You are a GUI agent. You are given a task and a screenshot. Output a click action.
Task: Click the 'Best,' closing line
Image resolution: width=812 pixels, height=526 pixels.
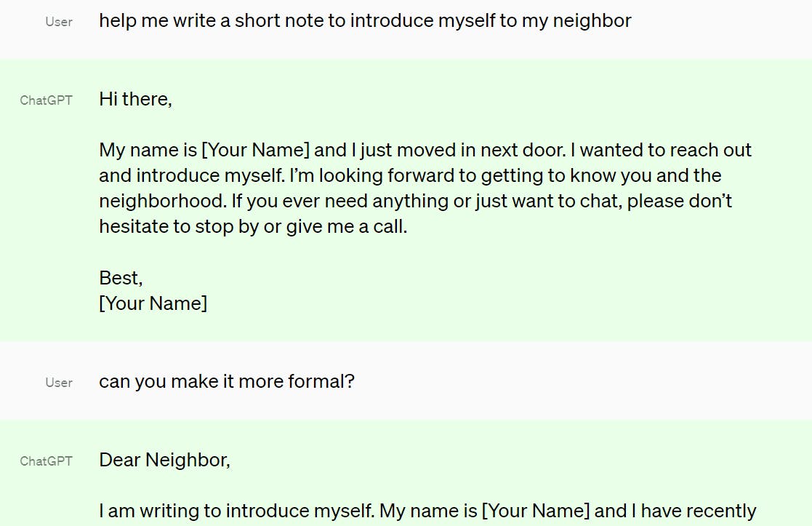(121, 278)
